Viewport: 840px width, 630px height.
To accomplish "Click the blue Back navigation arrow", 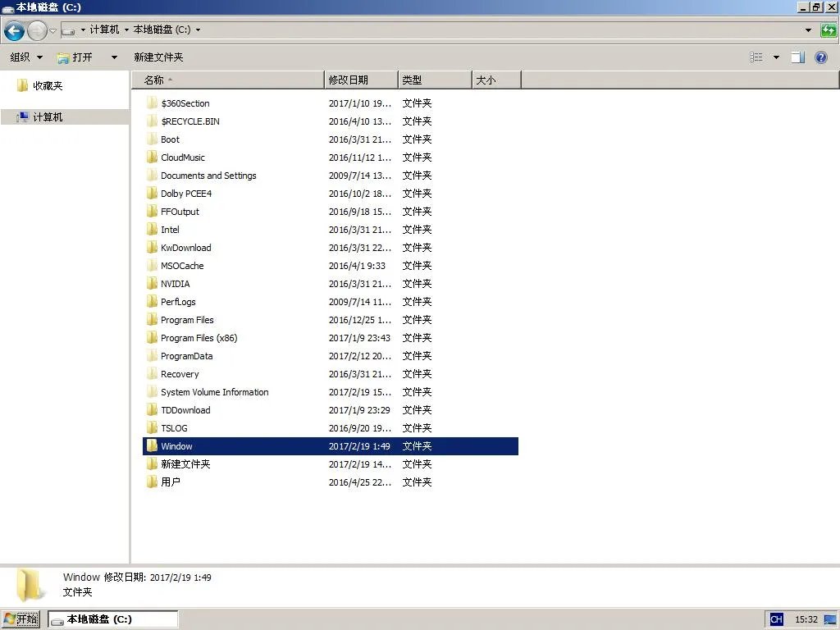I will click(x=13, y=30).
